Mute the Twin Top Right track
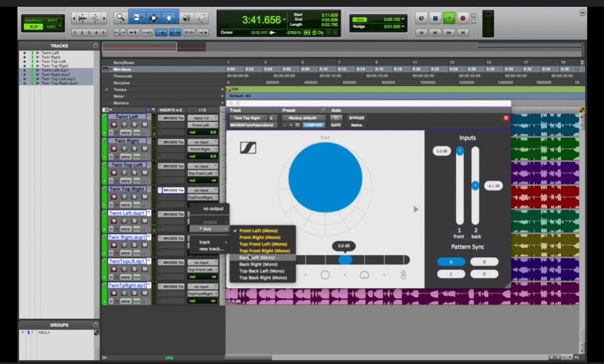 coord(144,196)
